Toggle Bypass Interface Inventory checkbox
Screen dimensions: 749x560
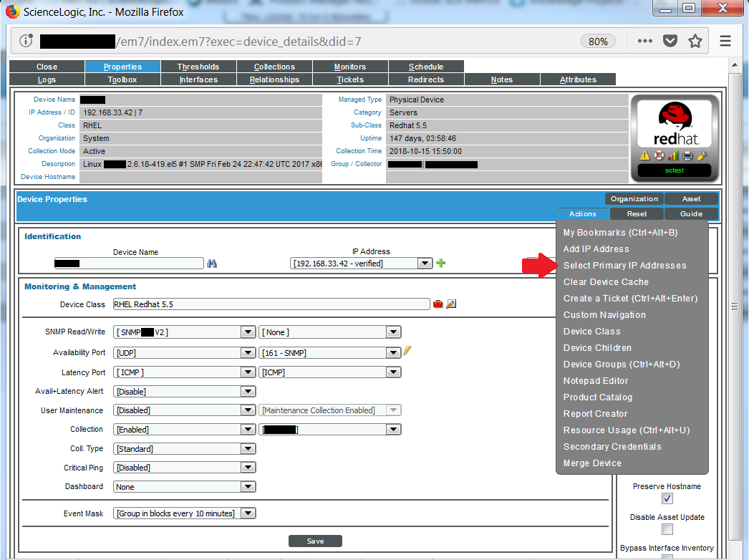[667, 559]
